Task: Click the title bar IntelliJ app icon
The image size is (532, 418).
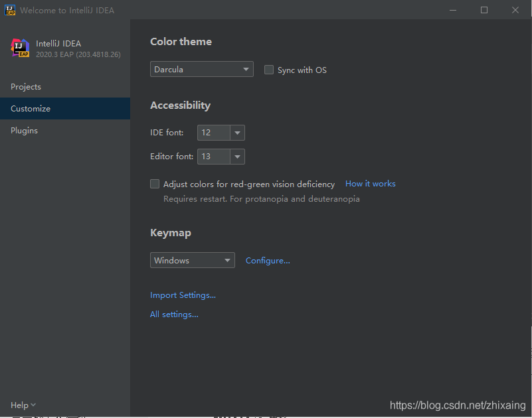Action: pos(10,10)
